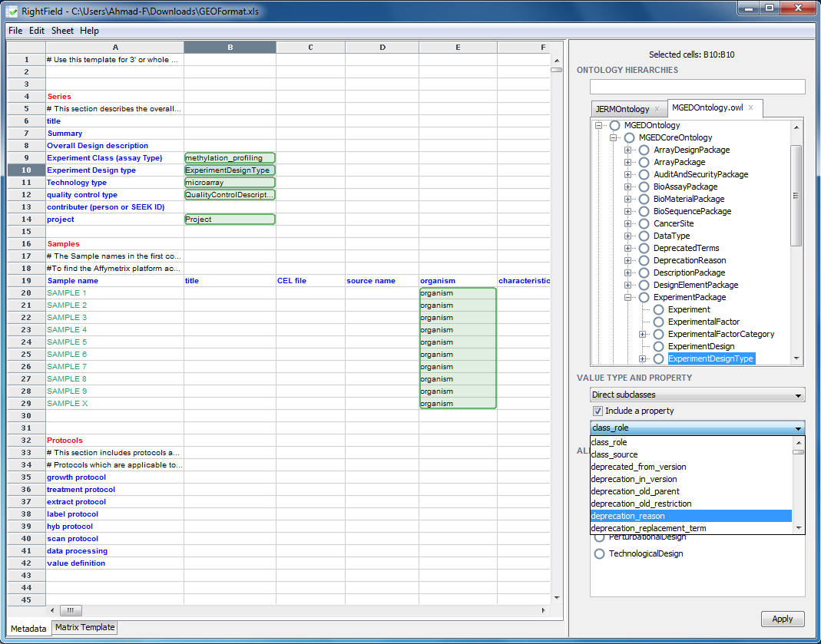Select ExperimentDesign in the ontology tree
The width and height of the screenshot is (821, 644).
click(x=700, y=346)
